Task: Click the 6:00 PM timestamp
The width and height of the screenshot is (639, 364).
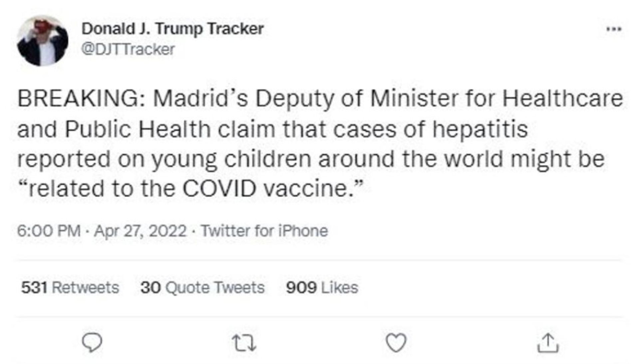Action: pos(49,231)
